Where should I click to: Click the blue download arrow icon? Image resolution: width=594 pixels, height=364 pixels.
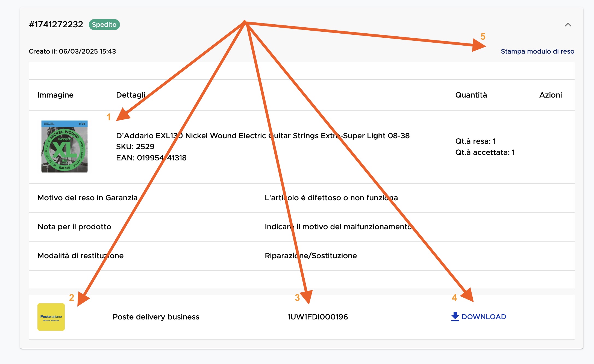tap(455, 317)
